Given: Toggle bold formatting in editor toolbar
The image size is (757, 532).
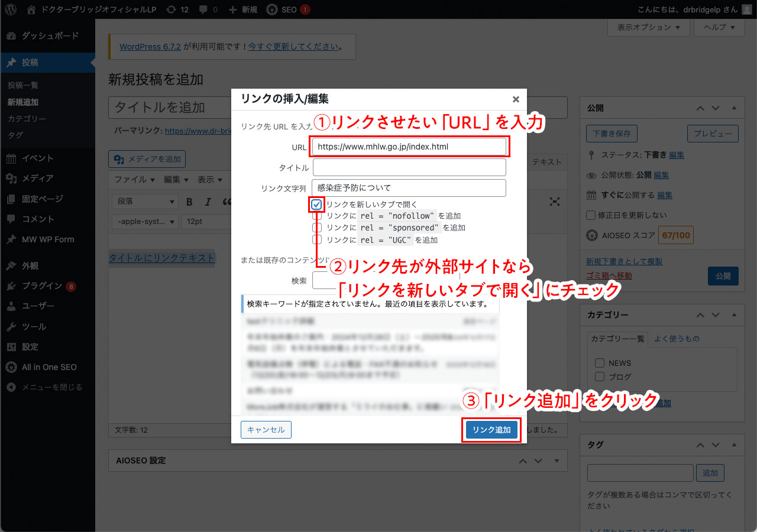Looking at the screenshot, I should pos(189,202).
